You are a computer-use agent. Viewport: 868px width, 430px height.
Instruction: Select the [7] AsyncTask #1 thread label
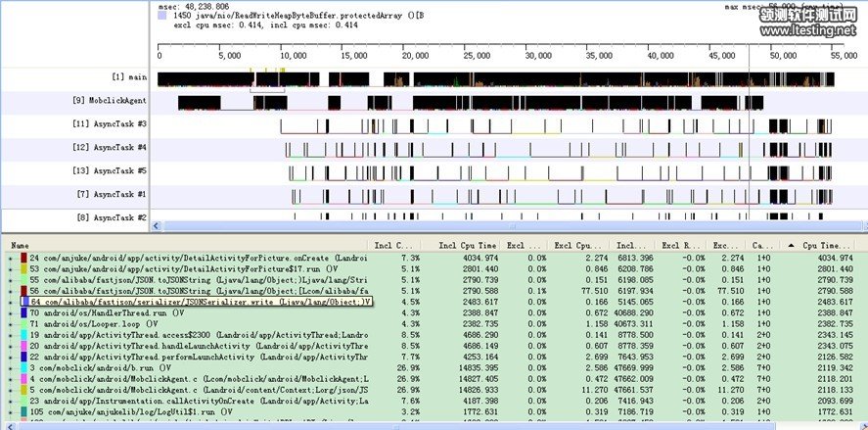click(112, 194)
